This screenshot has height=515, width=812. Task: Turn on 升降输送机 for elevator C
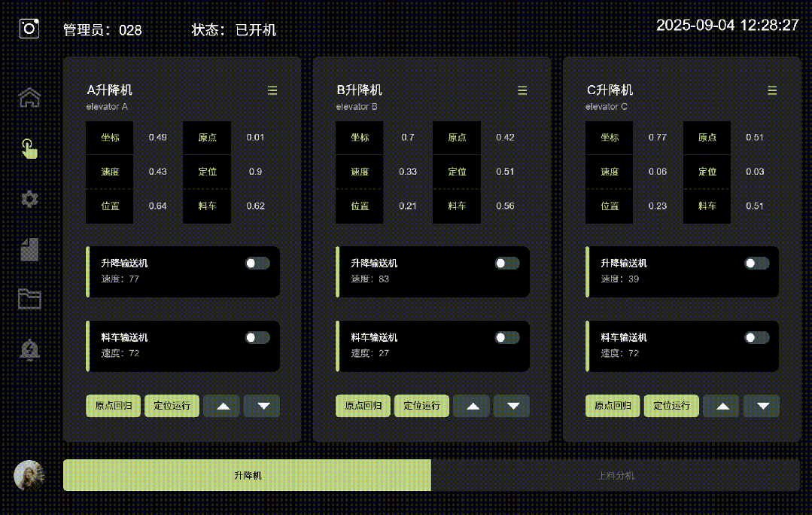click(x=756, y=263)
